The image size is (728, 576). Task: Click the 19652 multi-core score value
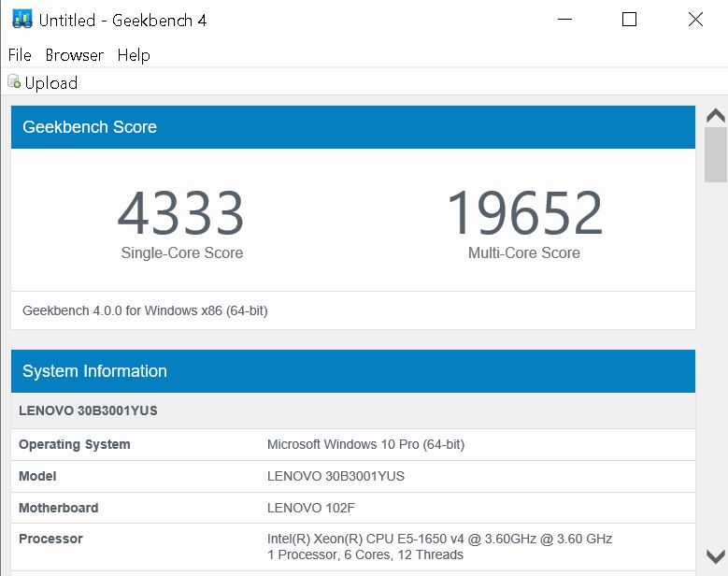tap(523, 214)
